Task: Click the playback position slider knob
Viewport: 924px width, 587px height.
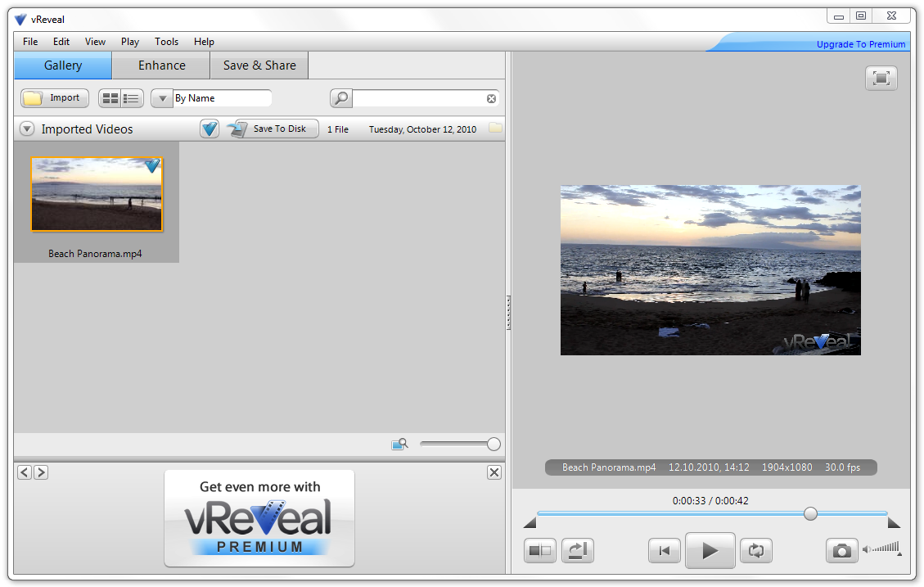Action: pos(811,514)
